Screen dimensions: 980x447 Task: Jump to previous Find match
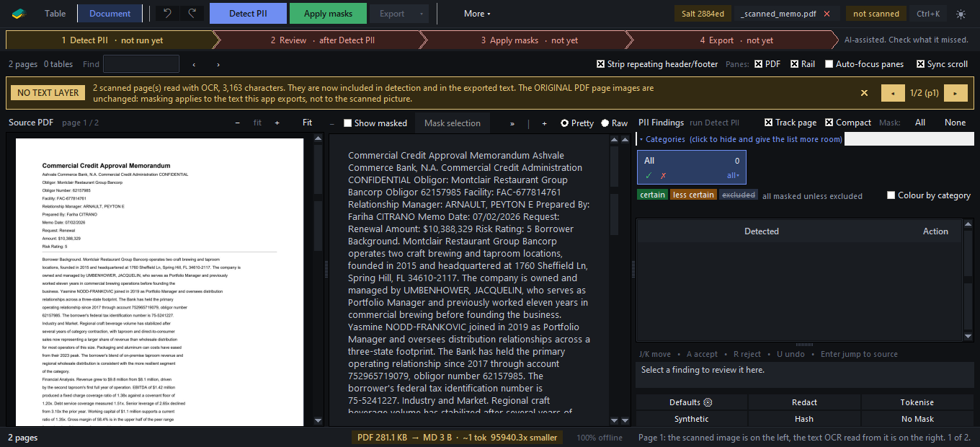pos(194,64)
